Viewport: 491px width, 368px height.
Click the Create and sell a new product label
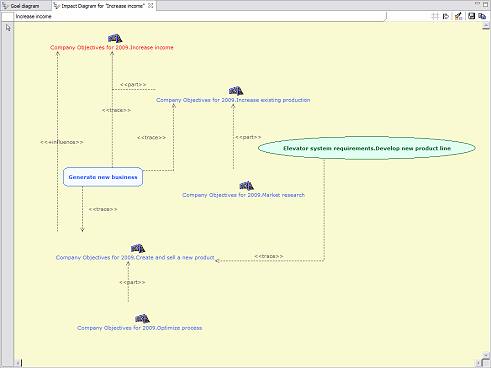coord(135,258)
